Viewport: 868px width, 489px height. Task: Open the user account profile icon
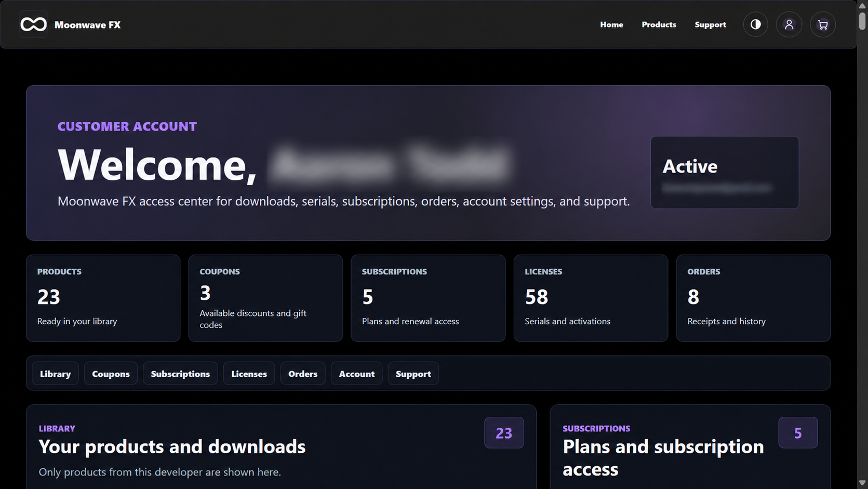point(789,24)
